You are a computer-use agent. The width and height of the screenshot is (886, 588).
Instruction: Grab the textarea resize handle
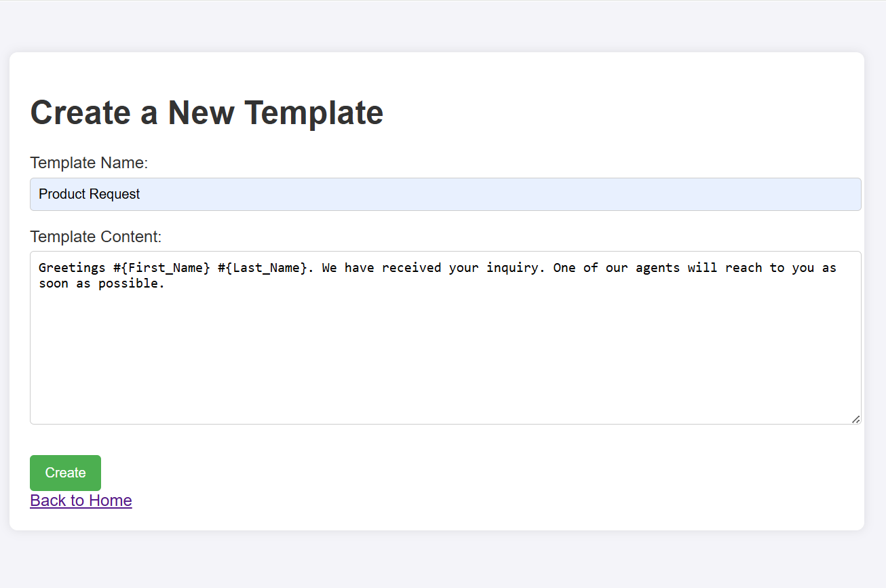click(856, 419)
